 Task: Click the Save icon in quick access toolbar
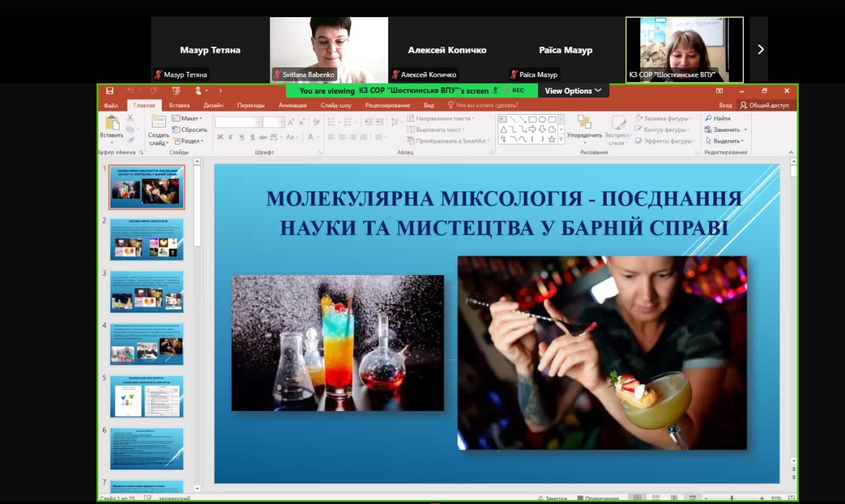110,91
